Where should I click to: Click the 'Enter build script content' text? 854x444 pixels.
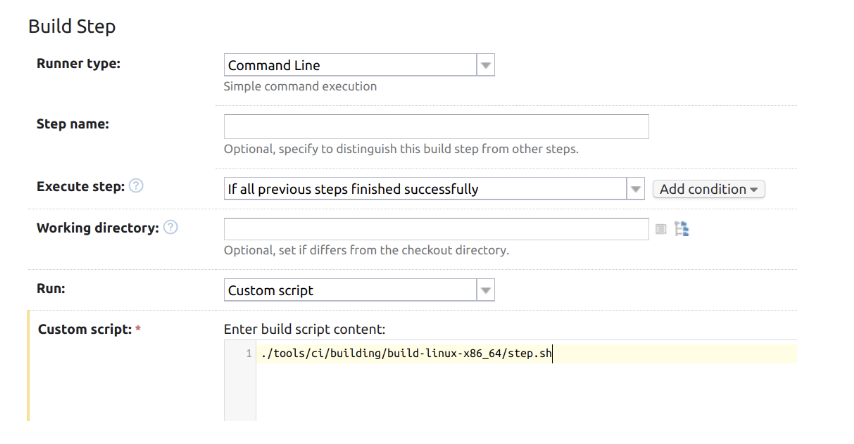tap(304, 329)
